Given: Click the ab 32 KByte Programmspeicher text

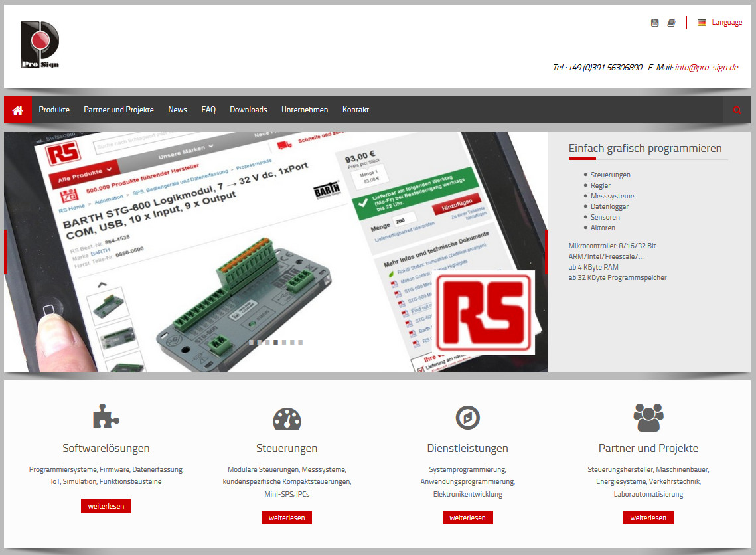Looking at the screenshot, I should pos(618,277).
